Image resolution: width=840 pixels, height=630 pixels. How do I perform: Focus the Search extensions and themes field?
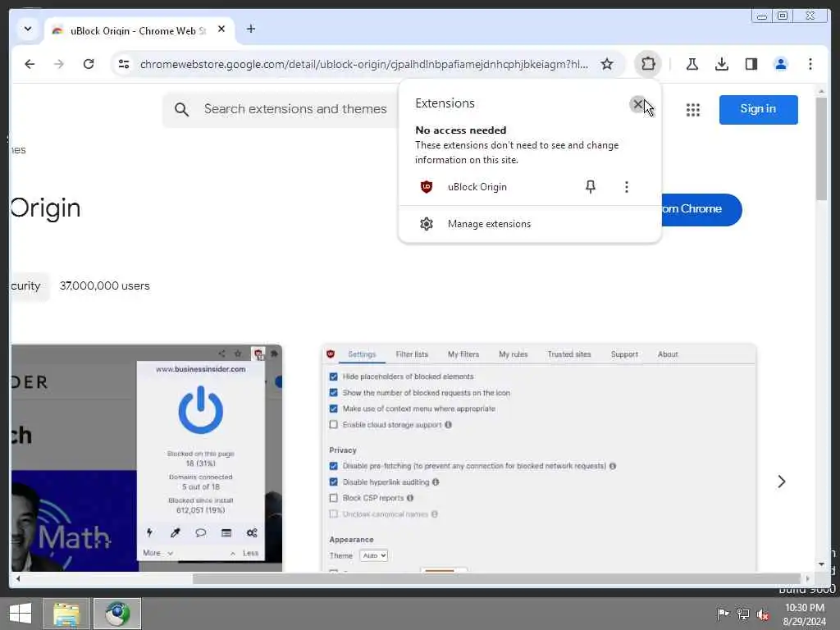click(x=295, y=109)
